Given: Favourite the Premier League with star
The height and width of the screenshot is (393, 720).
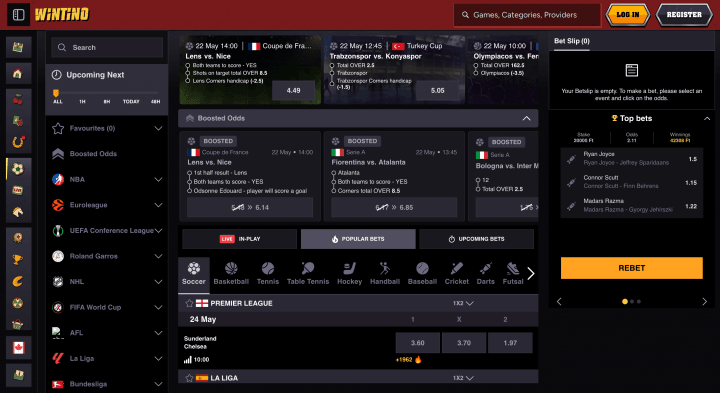Looking at the screenshot, I should point(189,303).
